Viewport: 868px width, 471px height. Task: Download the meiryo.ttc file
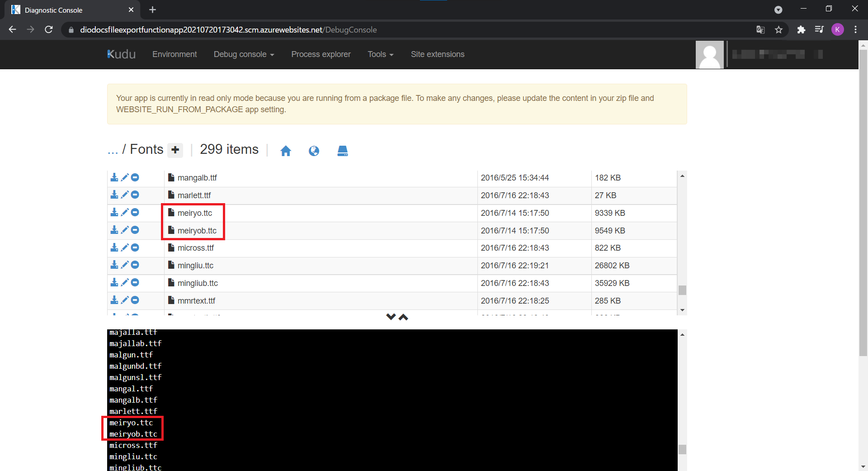(114, 212)
